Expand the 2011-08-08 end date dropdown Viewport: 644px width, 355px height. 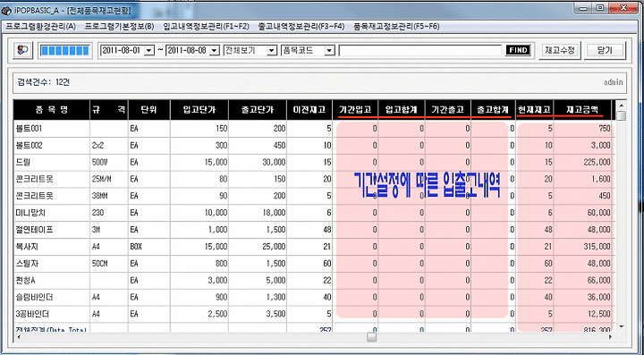215,50
